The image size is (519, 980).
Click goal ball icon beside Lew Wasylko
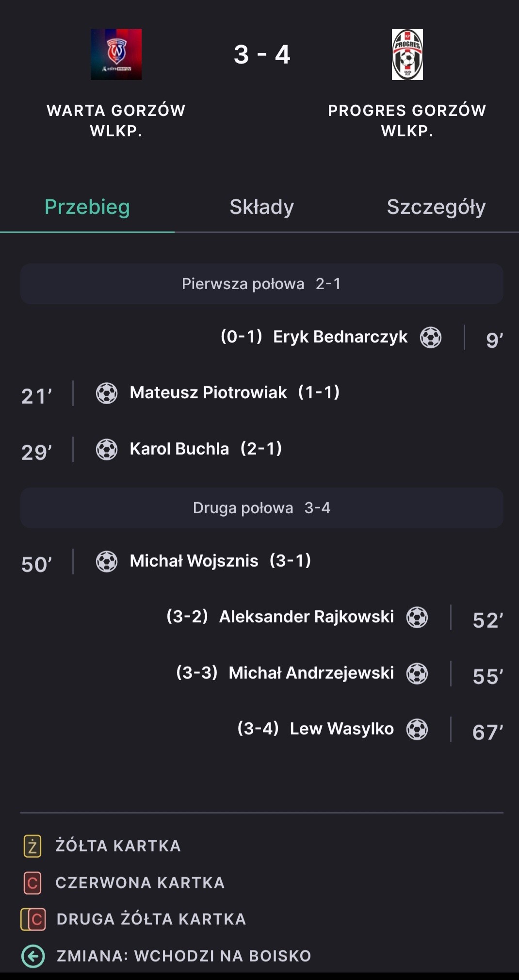click(417, 729)
